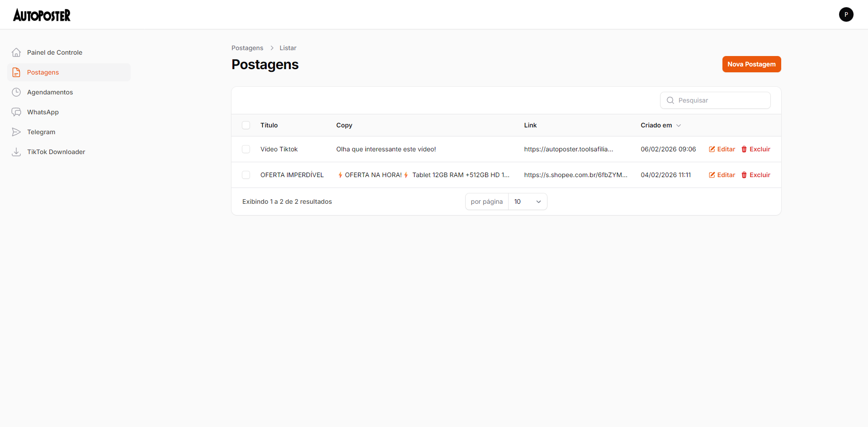Image resolution: width=868 pixels, height=427 pixels.
Task: Click the Painel de Controle home icon
Action: tap(16, 52)
